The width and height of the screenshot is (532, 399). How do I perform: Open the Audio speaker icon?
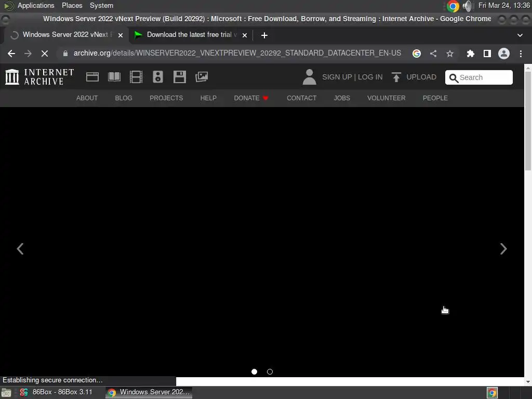[158, 77]
